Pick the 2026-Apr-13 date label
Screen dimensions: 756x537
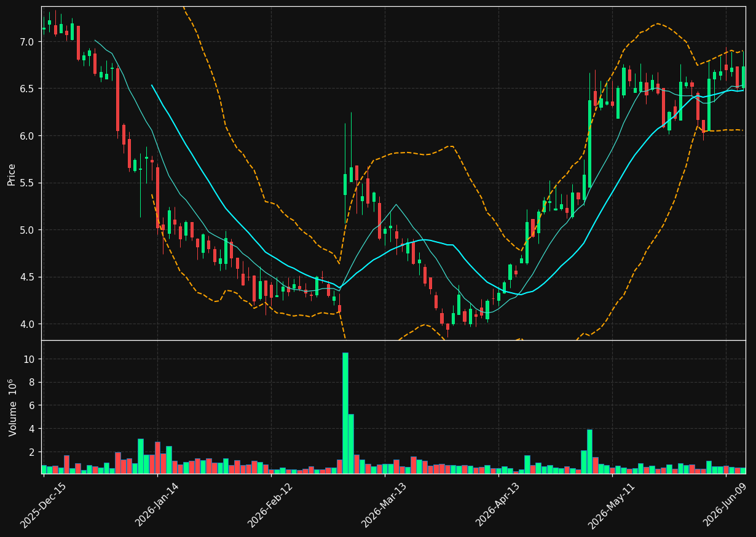coord(498,505)
